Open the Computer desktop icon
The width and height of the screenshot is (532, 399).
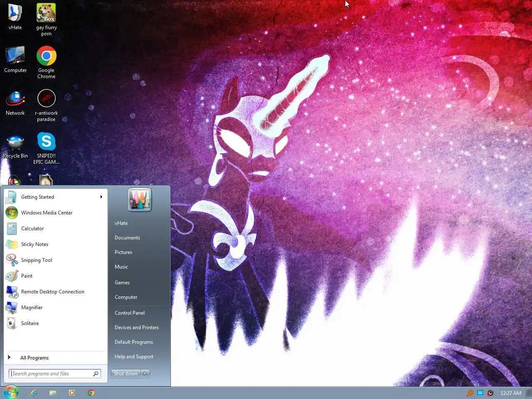point(15,59)
